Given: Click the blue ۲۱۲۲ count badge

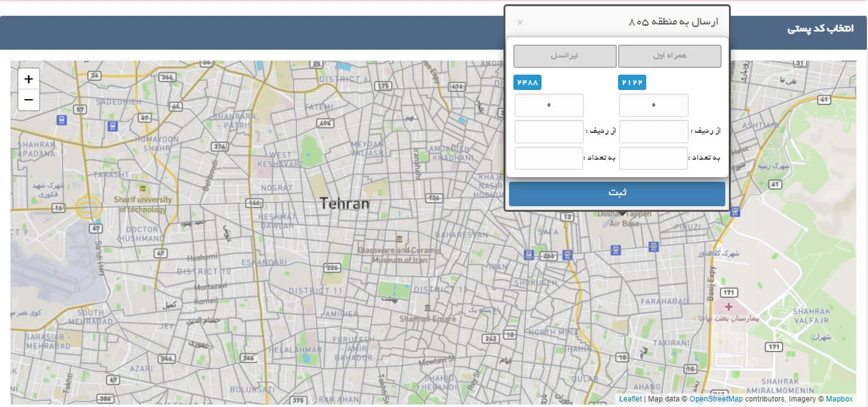Looking at the screenshot, I should click(x=632, y=83).
